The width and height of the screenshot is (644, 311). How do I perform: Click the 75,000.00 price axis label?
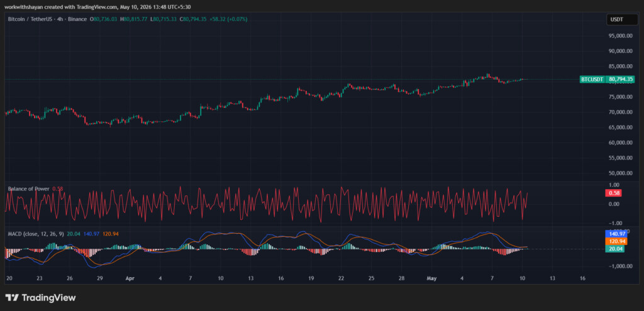[x=620, y=97]
